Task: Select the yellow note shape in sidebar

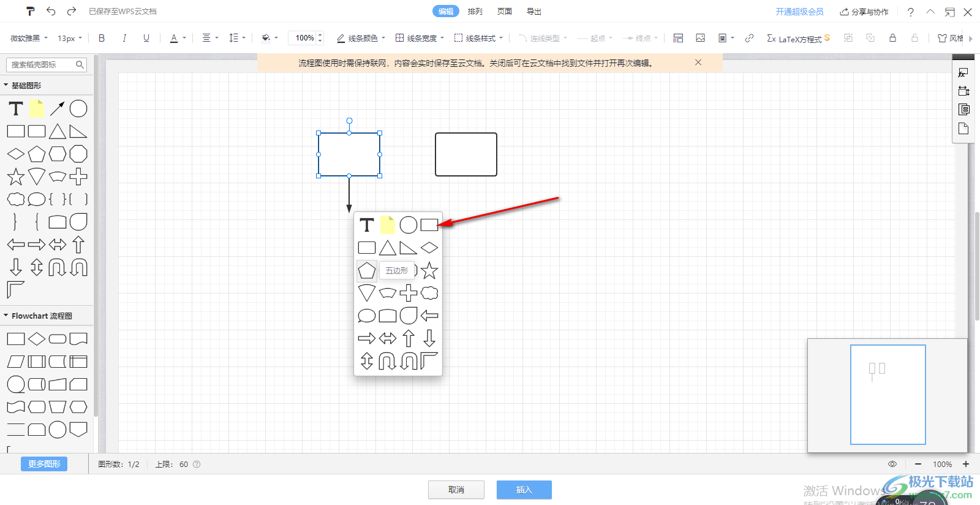Action: [x=37, y=108]
